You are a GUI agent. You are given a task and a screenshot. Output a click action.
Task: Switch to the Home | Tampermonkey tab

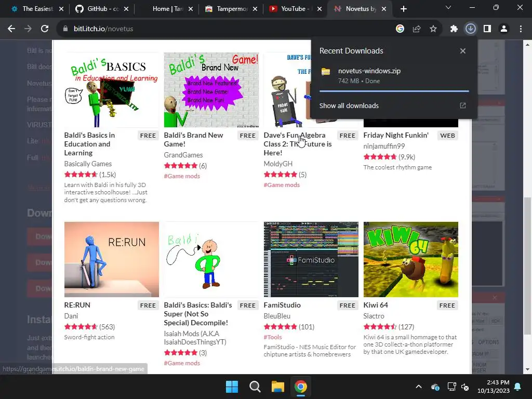coord(168,9)
